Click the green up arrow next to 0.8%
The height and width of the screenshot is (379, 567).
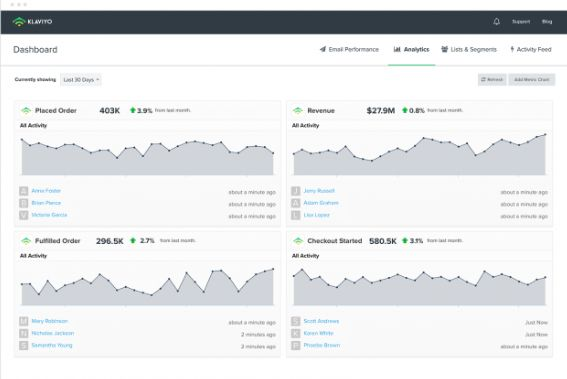pyautogui.click(x=405, y=110)
